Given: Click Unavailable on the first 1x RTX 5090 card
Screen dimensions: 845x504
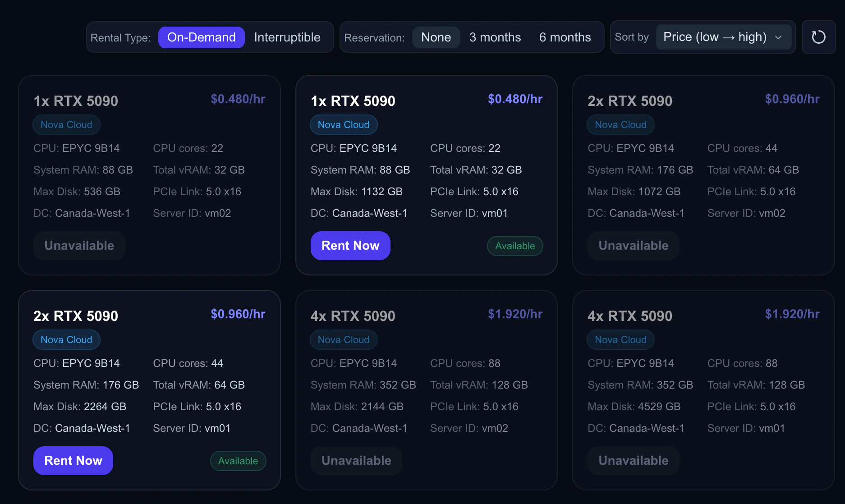Looking at the screenshot, I should point(79,245).
